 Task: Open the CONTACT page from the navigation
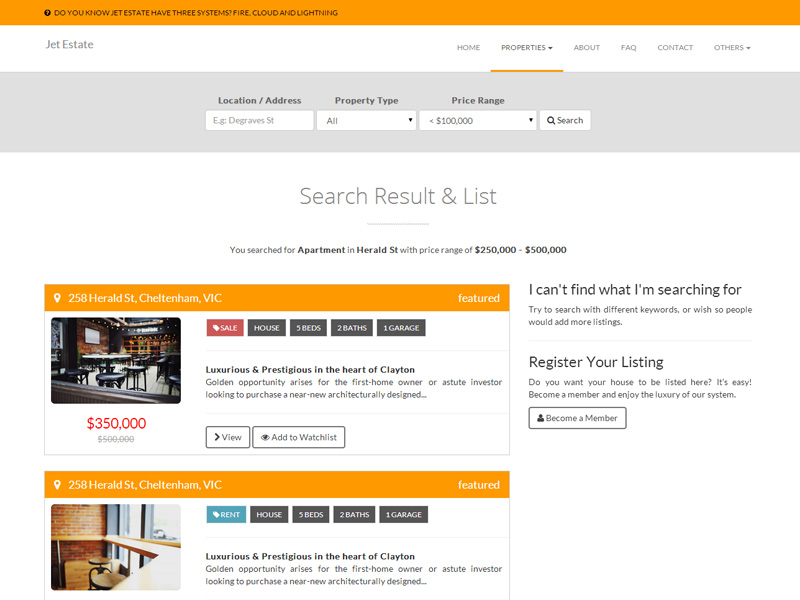[x=675, y=47]
